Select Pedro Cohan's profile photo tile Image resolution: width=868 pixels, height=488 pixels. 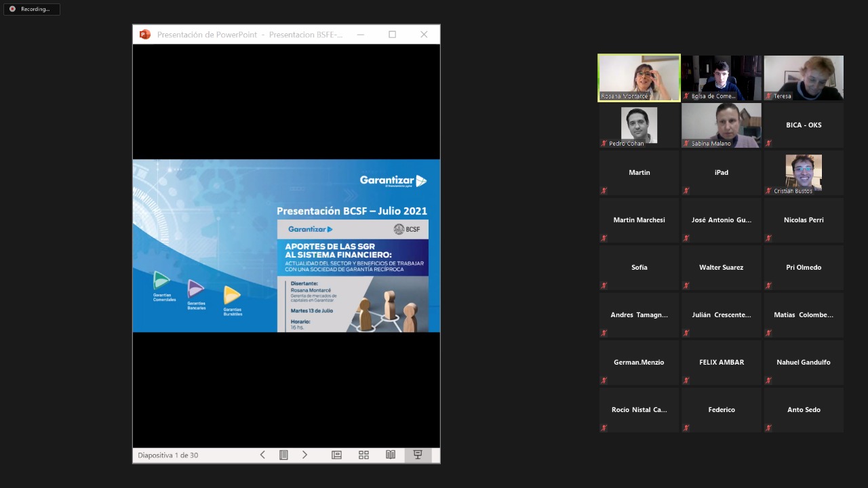pyautogui.click(x=639, y=125)
